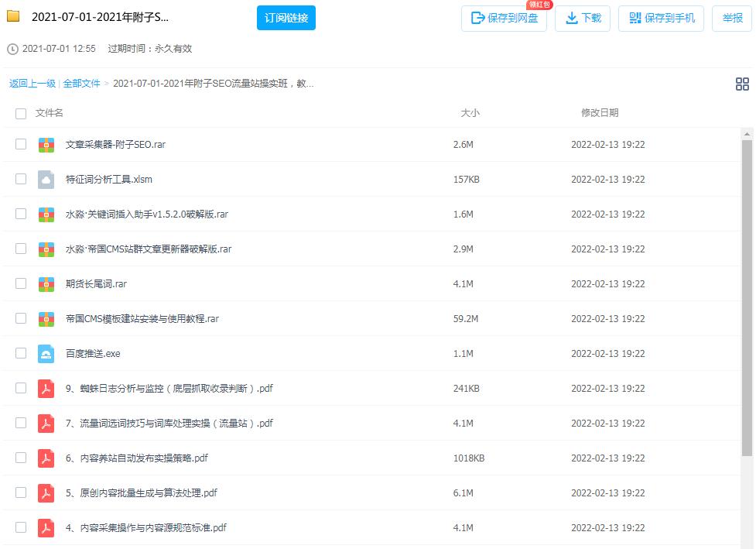
Task: Open file 水淼·帝国CMS站群文章更新器破解版.rar
Action: [149, 249]
